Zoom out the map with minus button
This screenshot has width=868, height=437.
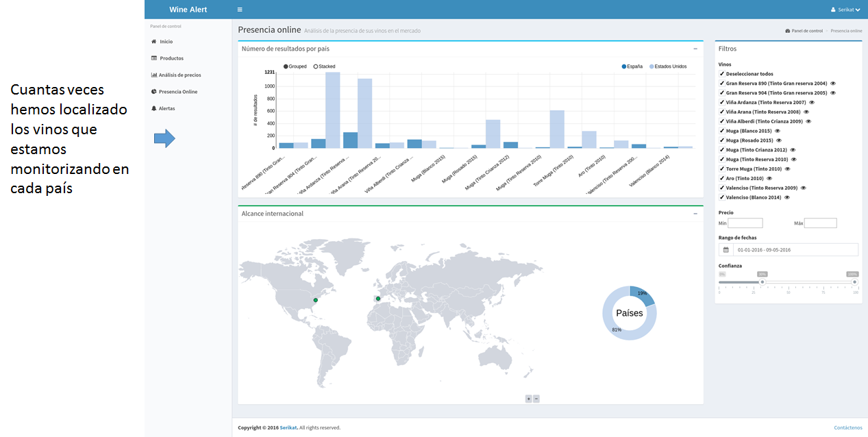536,399
